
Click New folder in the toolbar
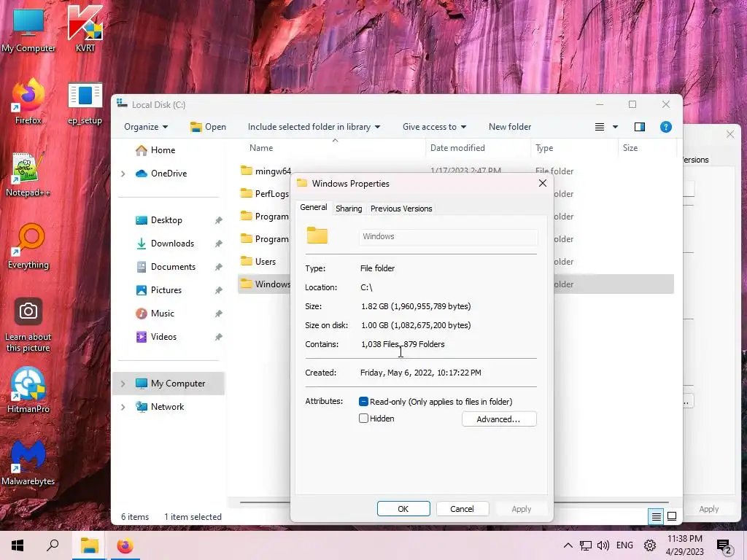coord(510,127)
